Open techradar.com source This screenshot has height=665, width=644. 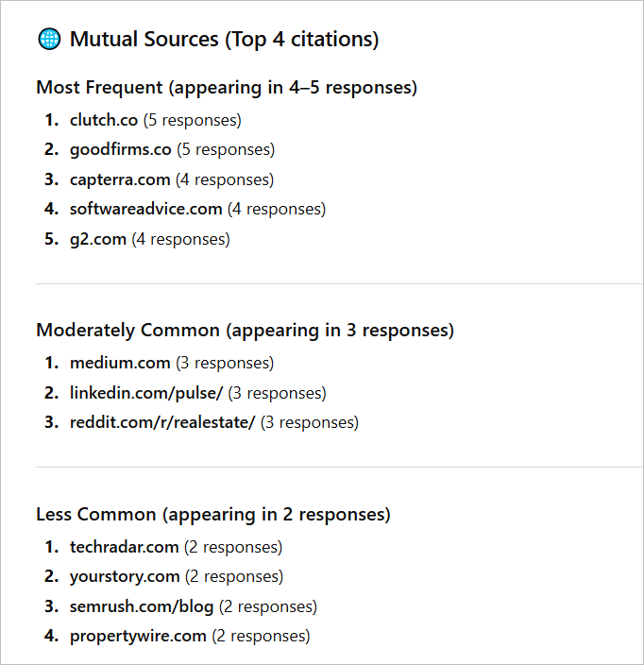pos(124,547)
